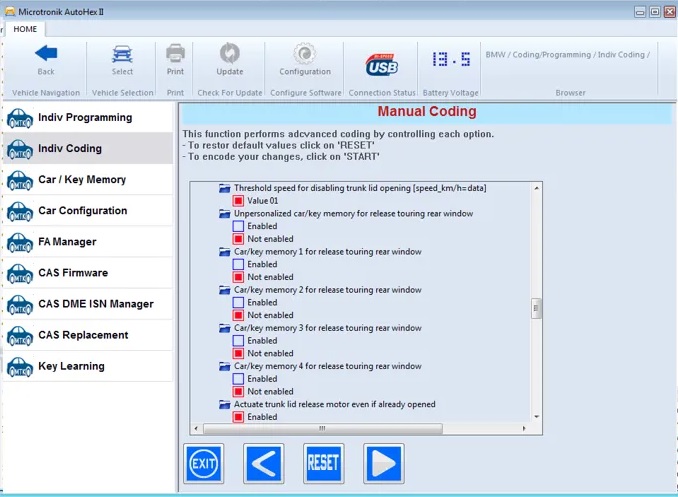This screenshot has height=497, width=678.
Task: Open the Key Learning menu entry
Action: pyautogui.click(x=88, y=366)
